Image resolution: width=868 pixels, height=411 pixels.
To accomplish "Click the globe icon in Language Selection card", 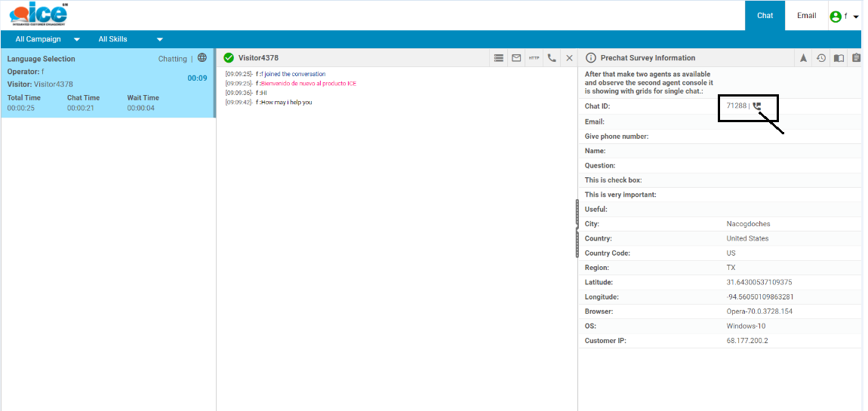I will tap(202, 58).
